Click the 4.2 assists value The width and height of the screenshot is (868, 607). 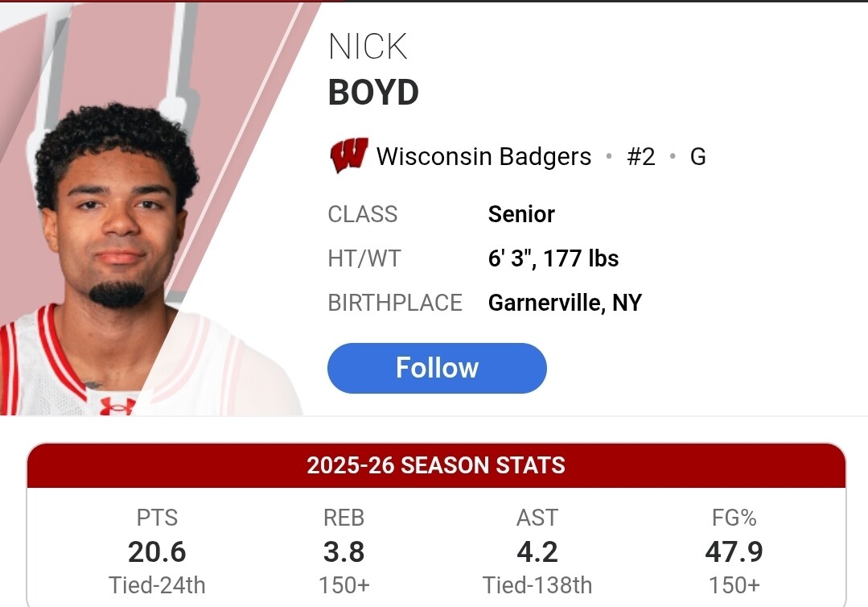tap(537, 552)
